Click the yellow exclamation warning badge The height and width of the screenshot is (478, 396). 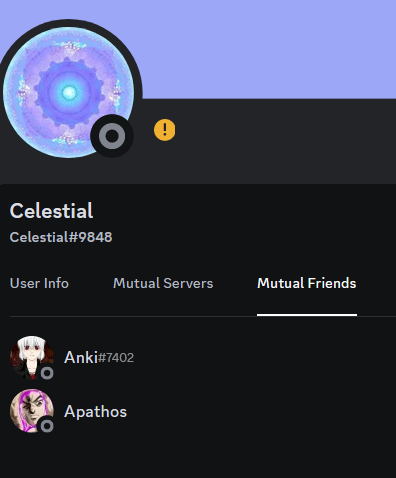[x=165, y=130]
